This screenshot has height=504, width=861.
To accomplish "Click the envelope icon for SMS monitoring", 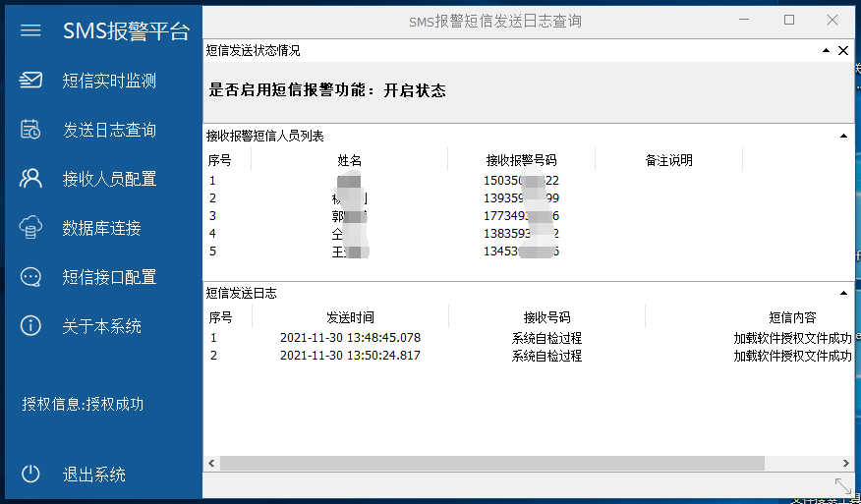I will [x=30, y=81].
